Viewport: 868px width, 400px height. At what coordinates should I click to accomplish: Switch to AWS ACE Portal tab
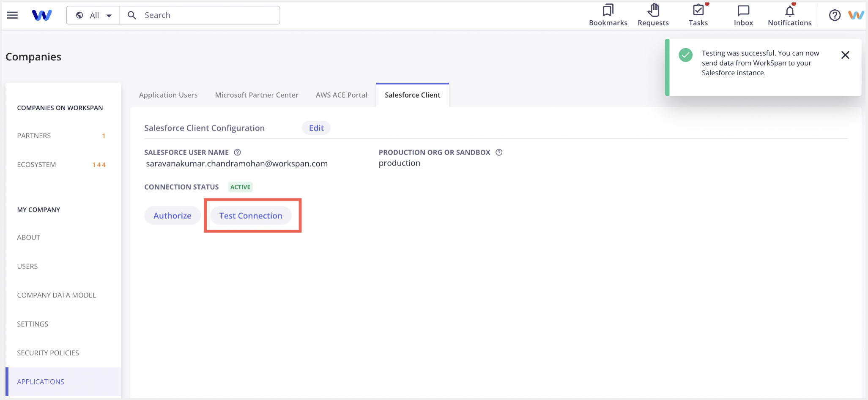[342, 95]
